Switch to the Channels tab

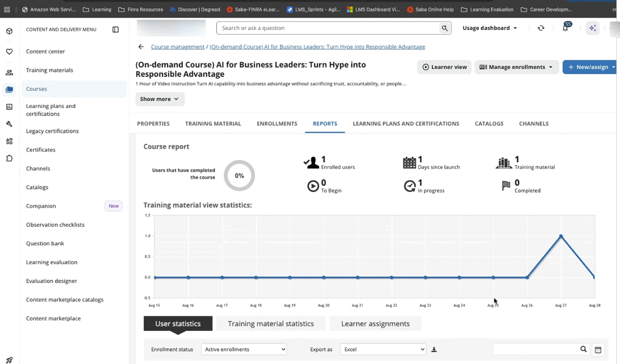(x=534, y=124)
